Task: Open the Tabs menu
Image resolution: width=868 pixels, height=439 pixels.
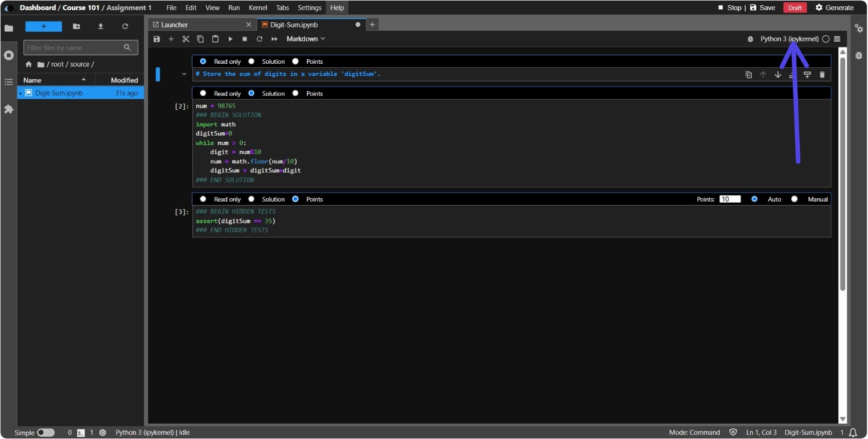Action: pyautogui.click(x=282, y=8)
